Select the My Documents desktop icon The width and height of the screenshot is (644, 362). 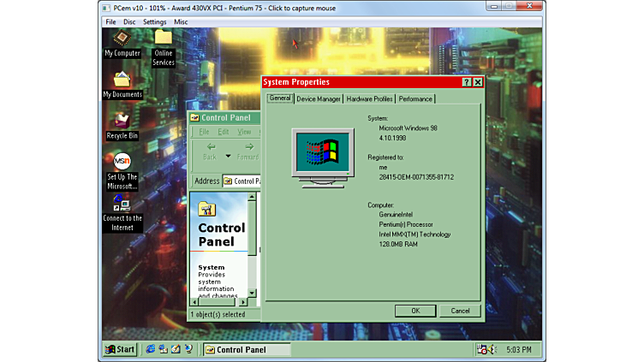click(122, 81)
